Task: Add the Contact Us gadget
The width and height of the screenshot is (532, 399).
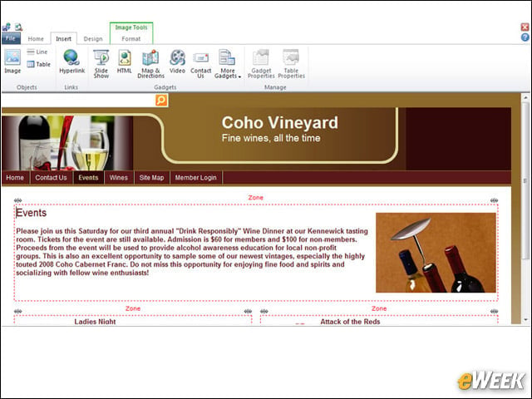Action: tap(200, 64)
